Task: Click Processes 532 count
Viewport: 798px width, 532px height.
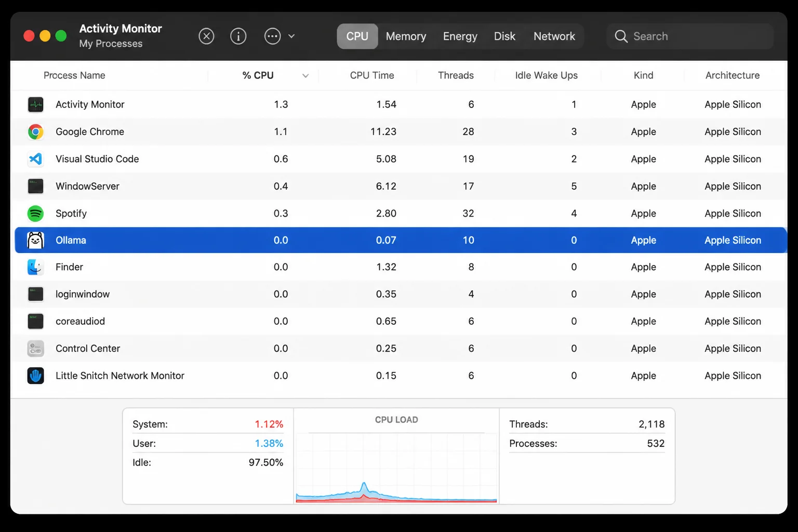Action: pyautogui.click(x=656, y=443)
